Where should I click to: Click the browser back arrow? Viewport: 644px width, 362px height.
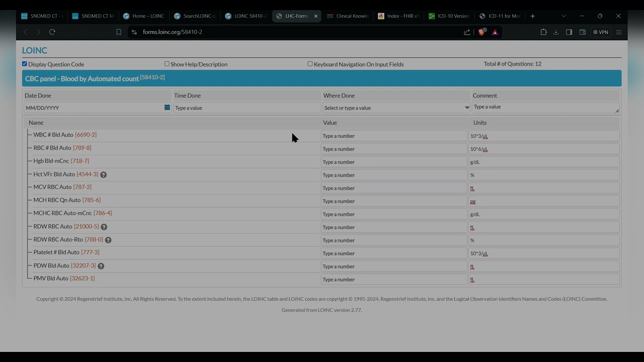[x=25, y=32]
